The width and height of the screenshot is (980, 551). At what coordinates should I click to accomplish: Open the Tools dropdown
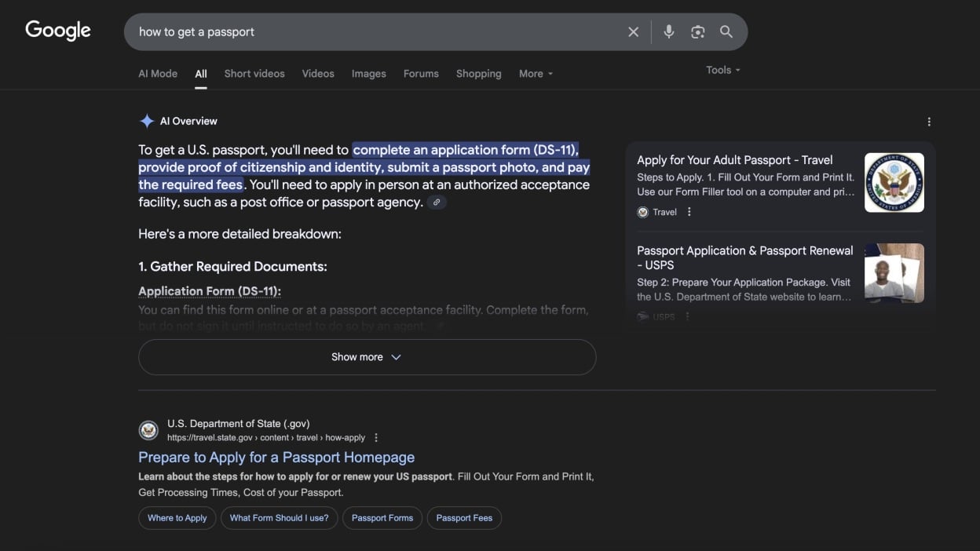[x=722, y=69]
